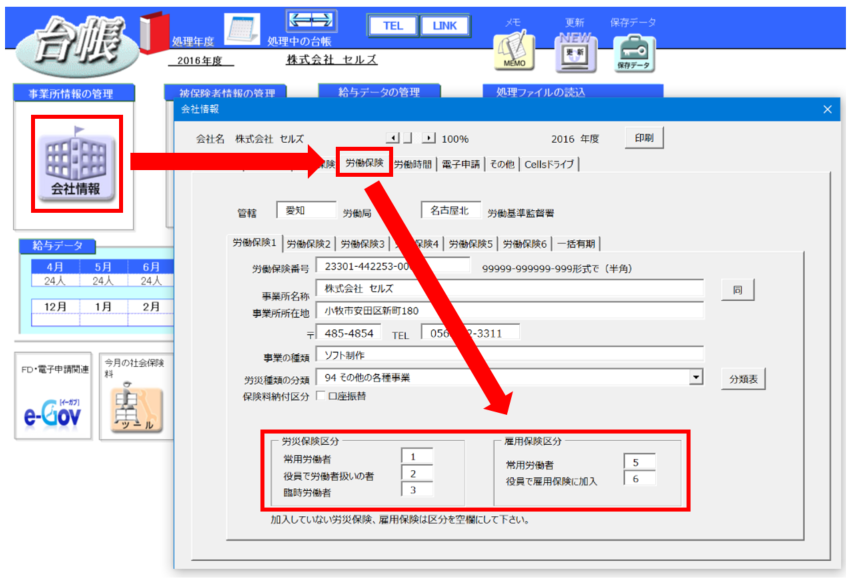
Task: Select the 4月 cell in 給与データ
Action: coord(55,266)
